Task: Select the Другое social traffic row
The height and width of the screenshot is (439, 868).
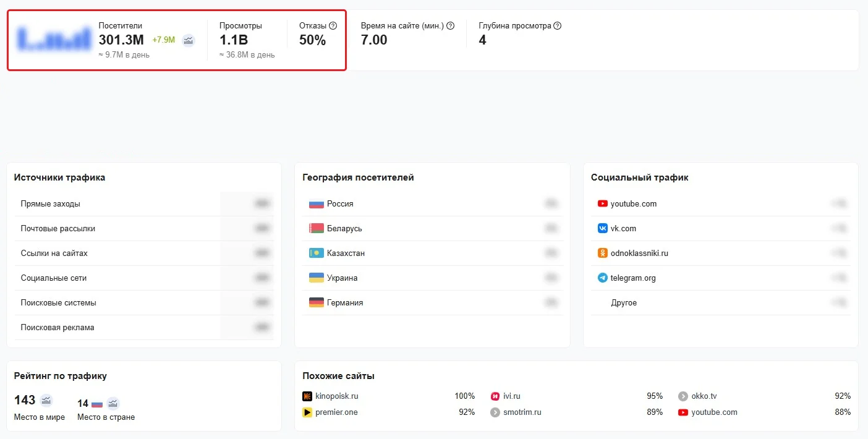Action: tap(721, 303)
